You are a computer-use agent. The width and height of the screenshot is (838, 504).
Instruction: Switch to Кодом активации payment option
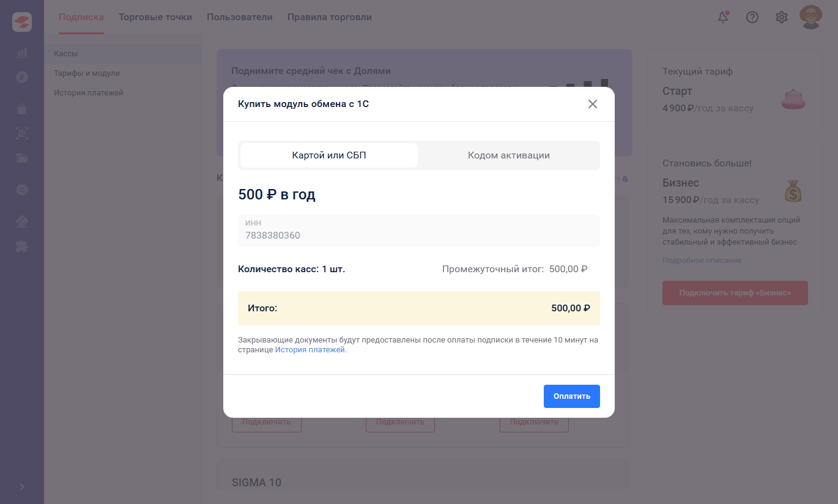(509, 155)
